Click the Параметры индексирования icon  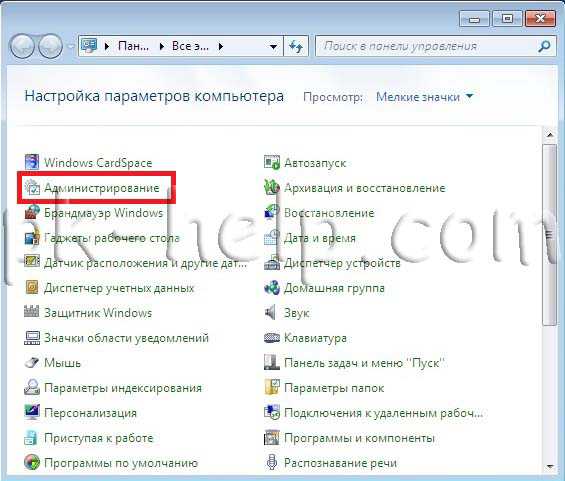32,388
